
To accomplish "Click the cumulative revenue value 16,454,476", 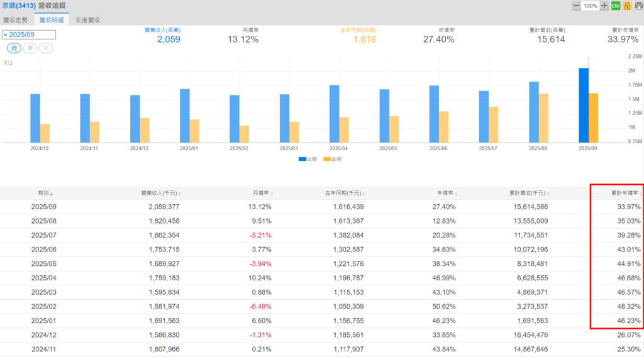I will pyautogui.click(x=531, y=335).
